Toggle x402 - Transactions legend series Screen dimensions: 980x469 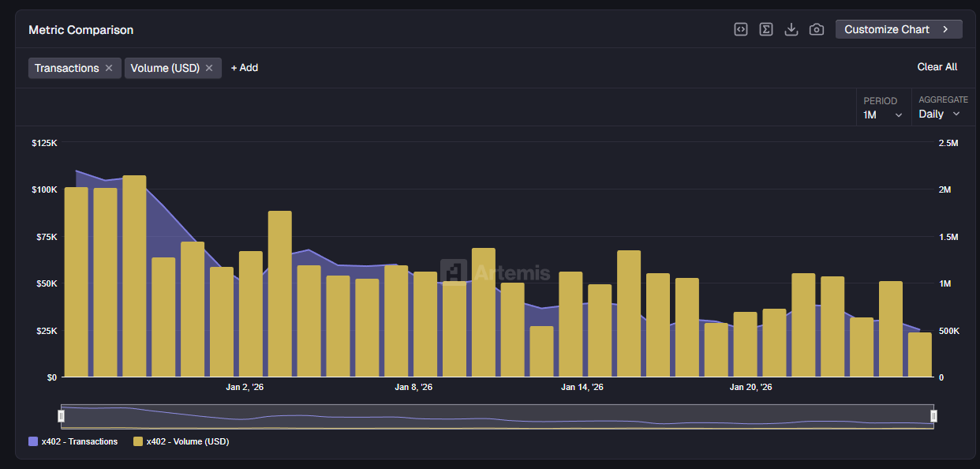[x=73, y=441]
